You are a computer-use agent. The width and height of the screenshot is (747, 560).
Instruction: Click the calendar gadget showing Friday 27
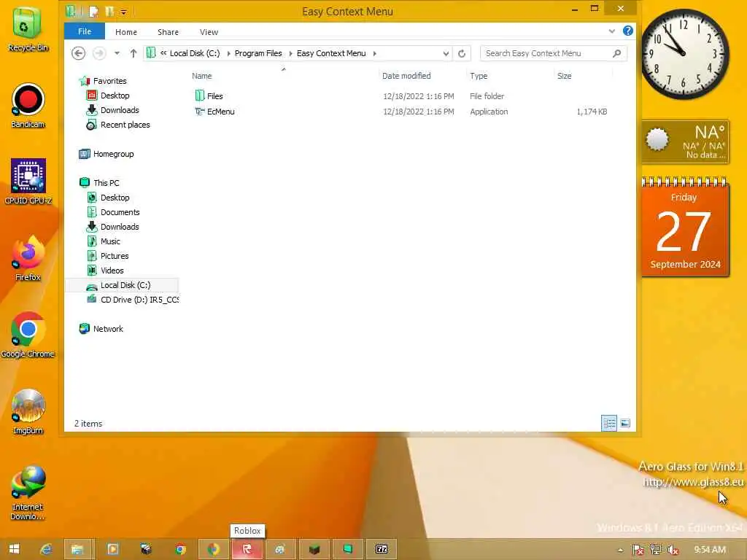684,227
